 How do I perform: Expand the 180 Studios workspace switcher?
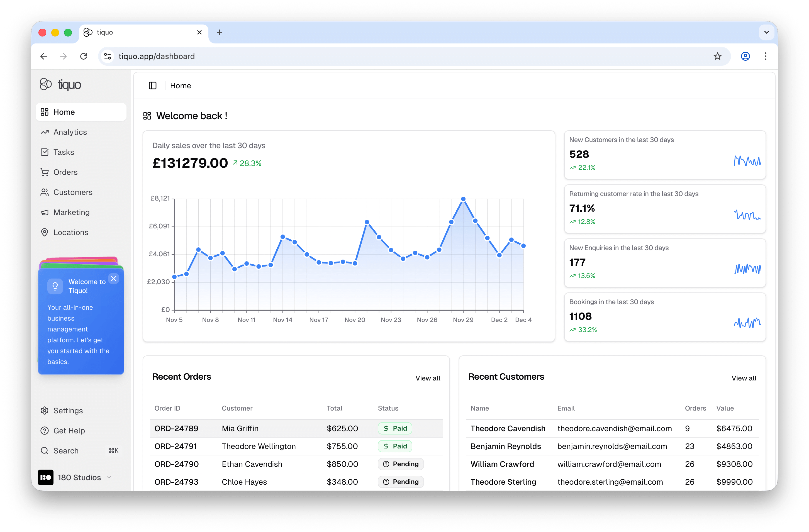(x=109, y=477)
